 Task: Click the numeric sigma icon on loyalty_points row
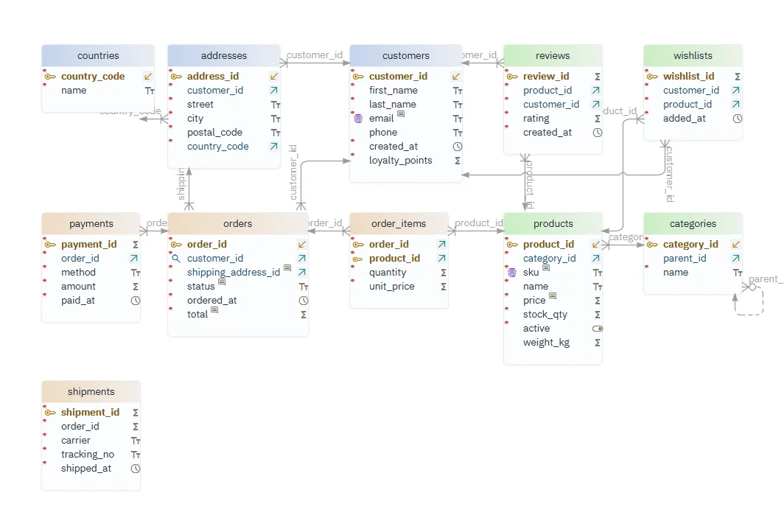[x=458, y=161]
